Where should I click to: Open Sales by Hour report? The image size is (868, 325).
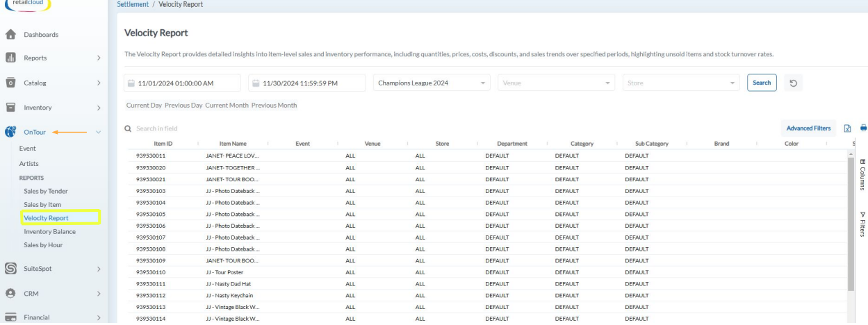[43, 245]
